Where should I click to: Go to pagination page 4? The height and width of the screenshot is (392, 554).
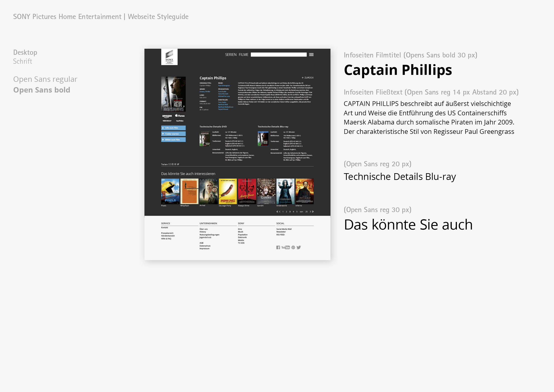click(293, 212)
